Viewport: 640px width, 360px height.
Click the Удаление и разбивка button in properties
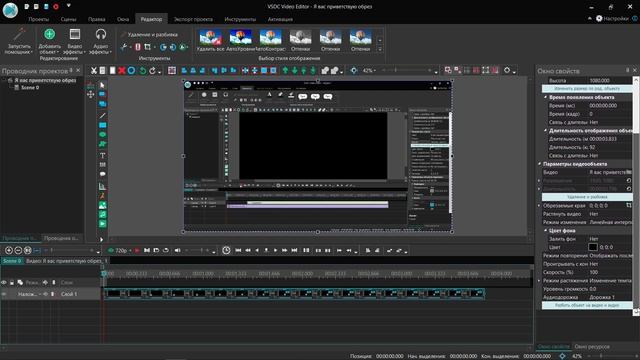pyautogui.click(x=587, y=197)
